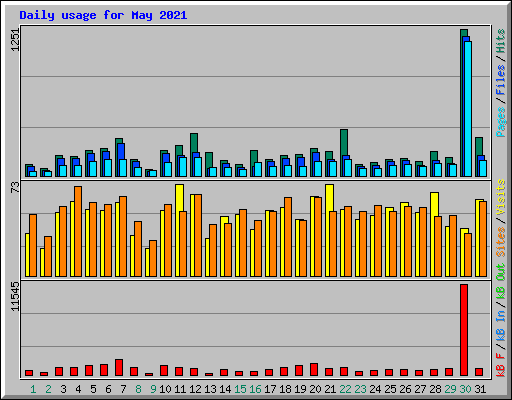Click the Sites legend label
This screenshot has height=400, width=512.
(x=501, y=242)
